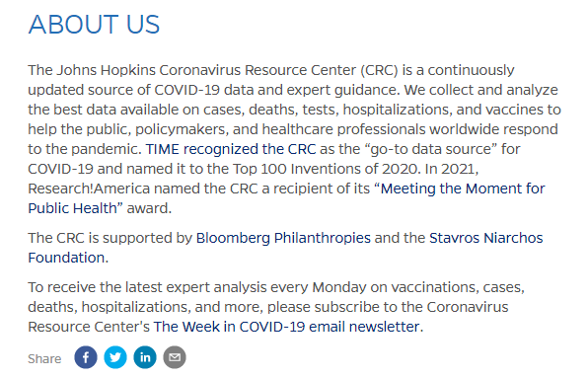Click the word Research!America in the text
The image size is (588, 378).
tap(89, 189)
